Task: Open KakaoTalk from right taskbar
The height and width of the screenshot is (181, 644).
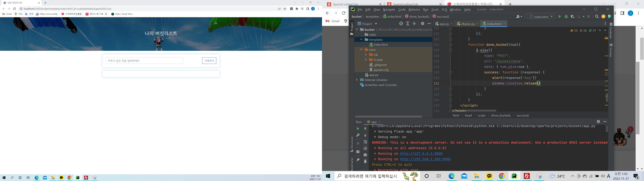Action: click(x=489, y=176)
